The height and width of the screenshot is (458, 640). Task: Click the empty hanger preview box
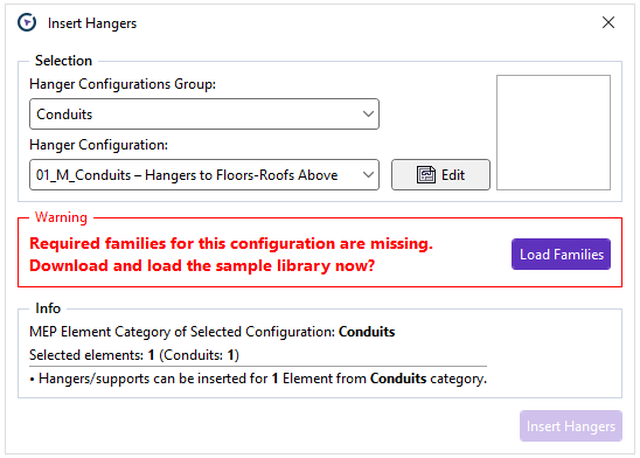[x=553, y=132]
